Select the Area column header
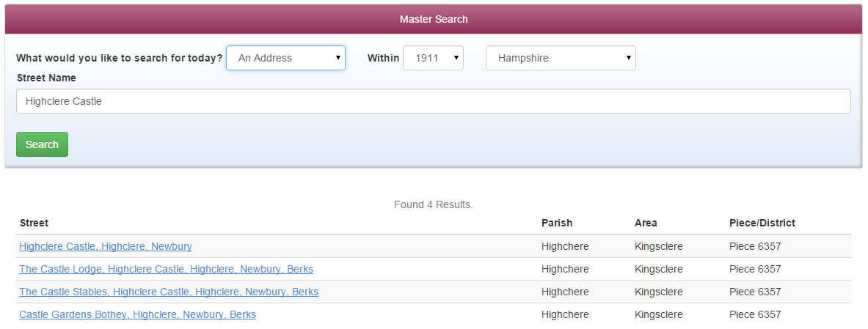Screen dimensions: 868x329 pos(646,223)
